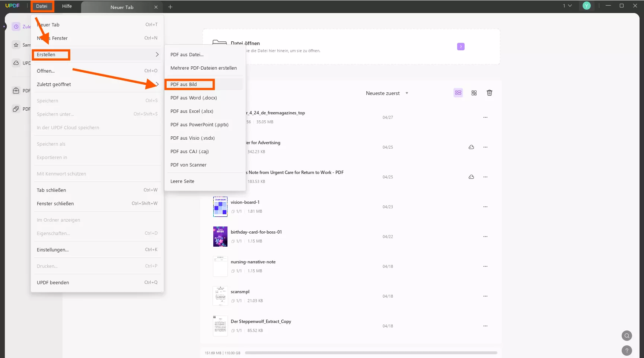
Task: Select Leere Seite option
Action: point(182,181)
